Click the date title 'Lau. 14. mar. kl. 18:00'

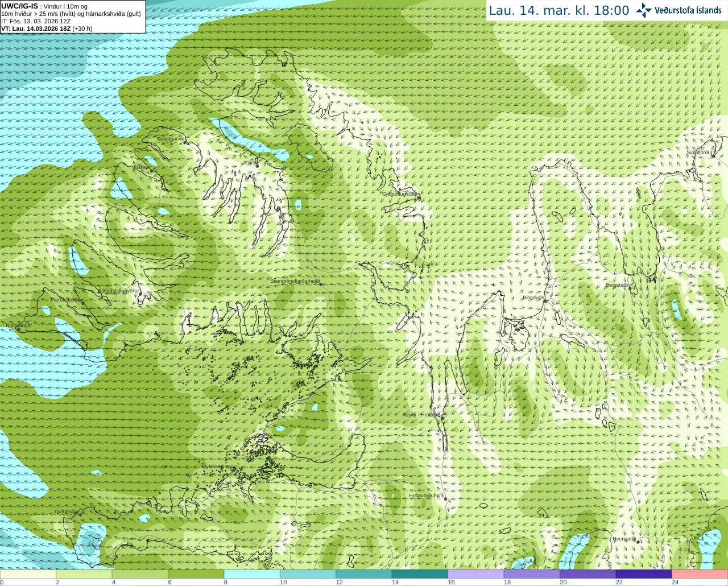point(559,11)
